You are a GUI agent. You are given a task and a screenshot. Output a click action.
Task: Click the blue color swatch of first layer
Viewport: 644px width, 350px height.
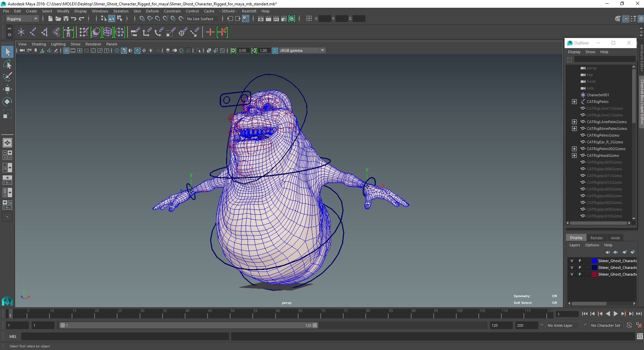click(594, 261)
